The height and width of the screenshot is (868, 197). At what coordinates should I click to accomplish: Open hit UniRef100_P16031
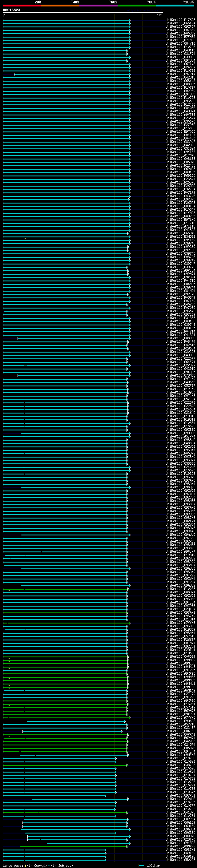point(180,704)
